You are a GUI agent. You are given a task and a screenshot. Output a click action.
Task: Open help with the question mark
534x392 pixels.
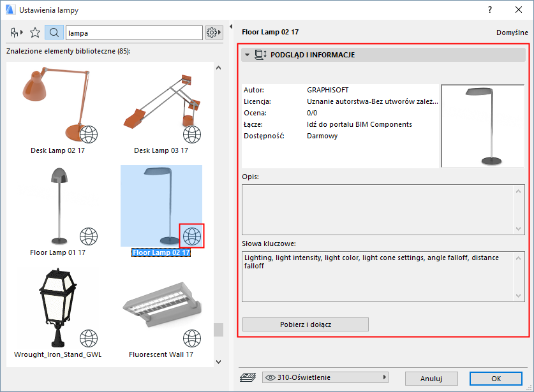pyautogui.click(x=490, y=10)
